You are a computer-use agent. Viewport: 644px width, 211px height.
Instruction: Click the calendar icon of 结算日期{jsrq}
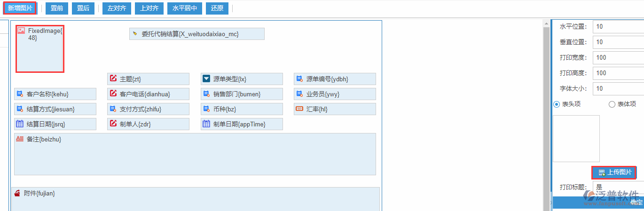pyautogui.click(x=20, y=124)
